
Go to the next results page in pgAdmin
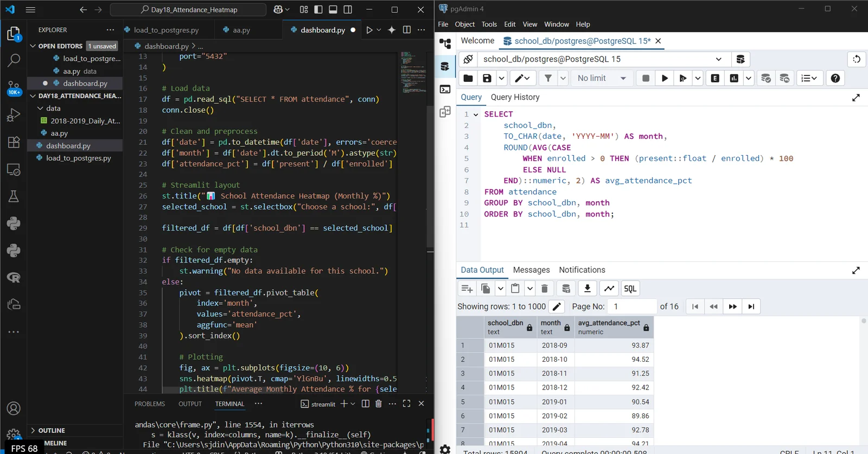click(x=732, y=306)
